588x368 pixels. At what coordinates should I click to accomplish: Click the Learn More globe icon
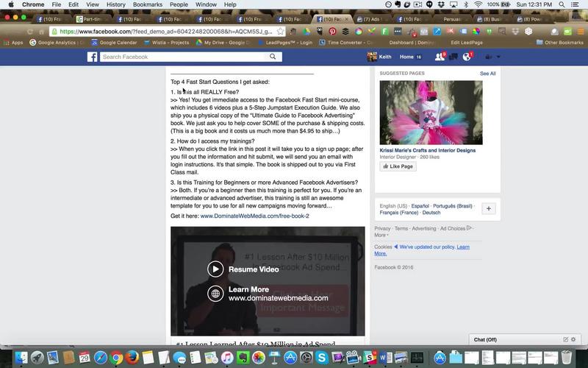pos(215,293)
